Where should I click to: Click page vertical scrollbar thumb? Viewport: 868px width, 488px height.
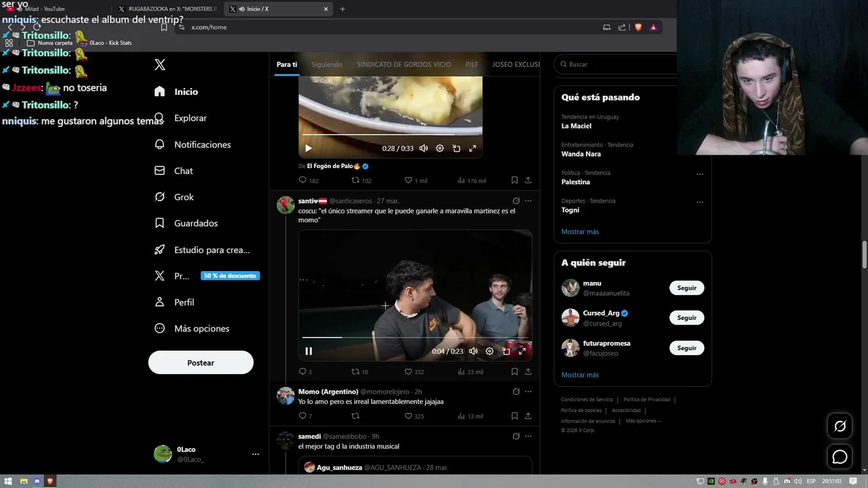point(864,254)
